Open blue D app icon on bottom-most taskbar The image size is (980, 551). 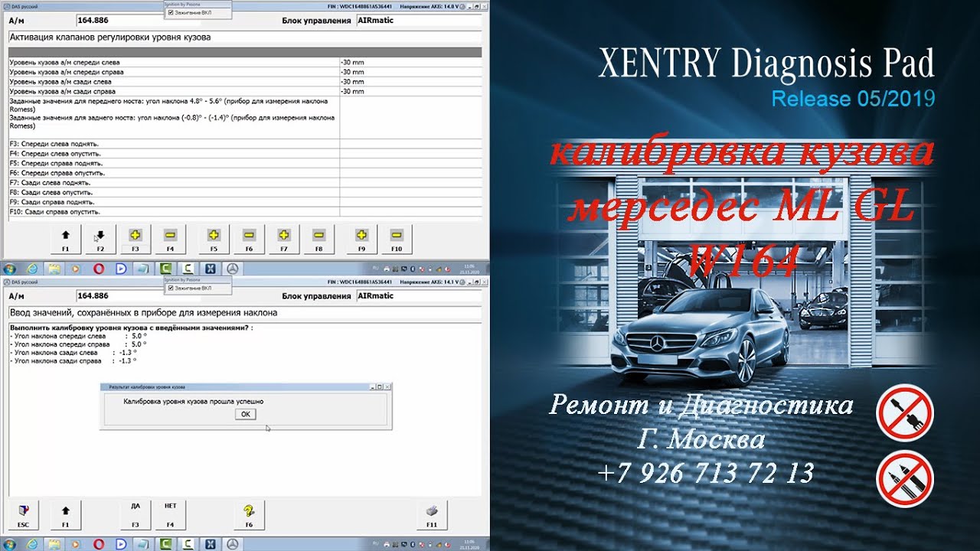(x=121, y=544)
